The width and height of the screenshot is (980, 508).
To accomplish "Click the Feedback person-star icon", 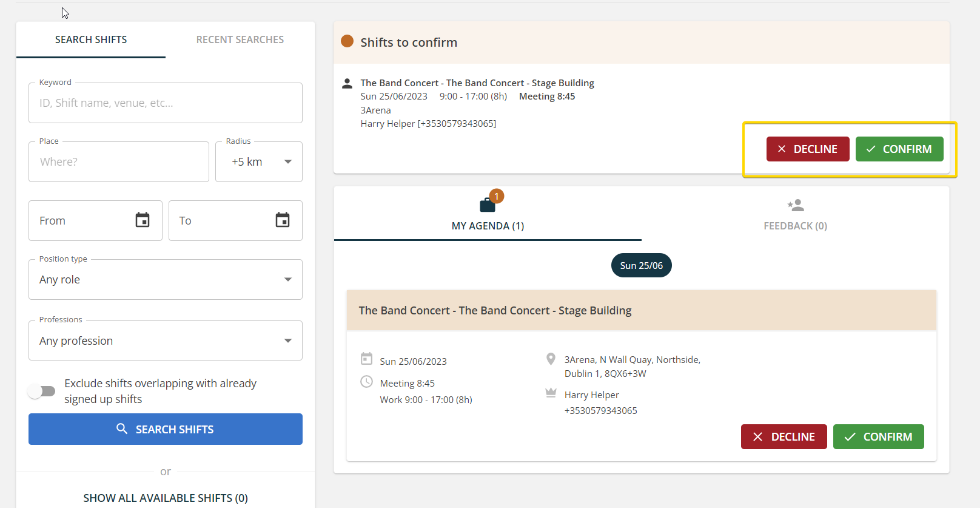I will [x=796, y=205].
